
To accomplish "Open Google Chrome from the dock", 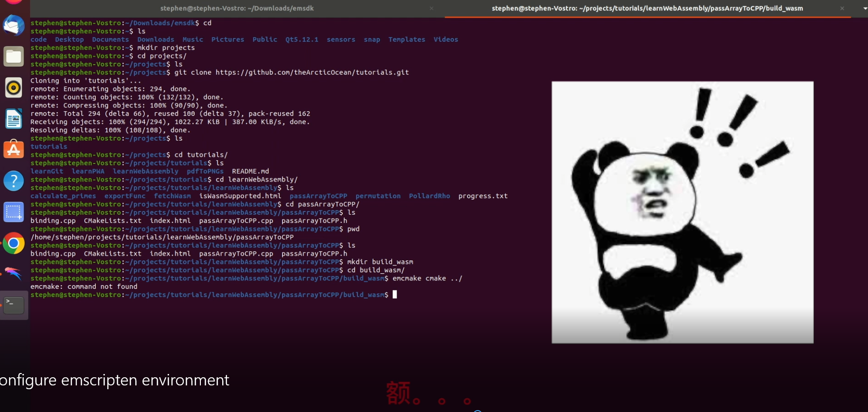I will [14, 243].
